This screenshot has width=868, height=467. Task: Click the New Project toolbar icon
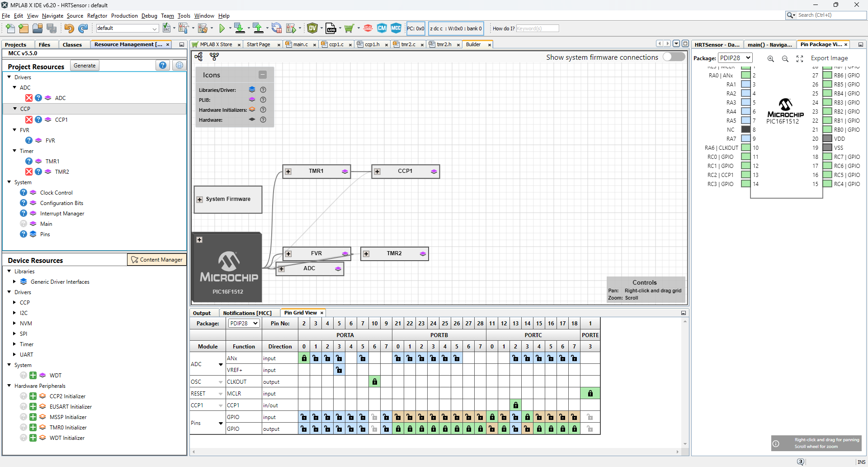click(24, 29)
